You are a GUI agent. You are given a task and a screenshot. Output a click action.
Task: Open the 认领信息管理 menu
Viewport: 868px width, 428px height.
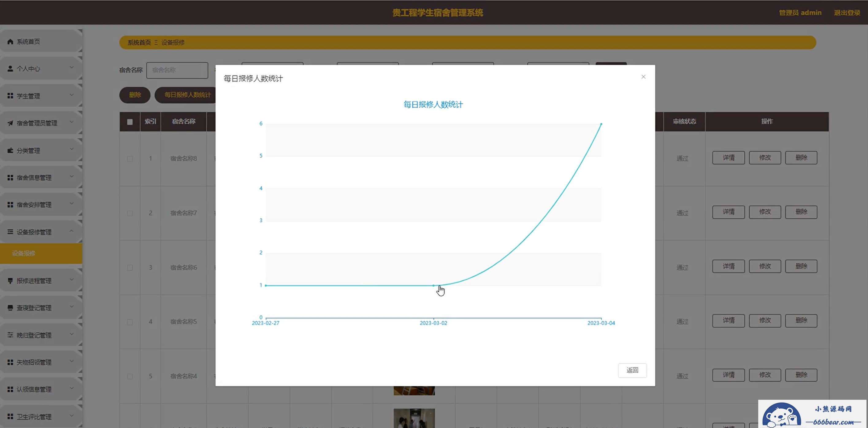click(41, 389)
